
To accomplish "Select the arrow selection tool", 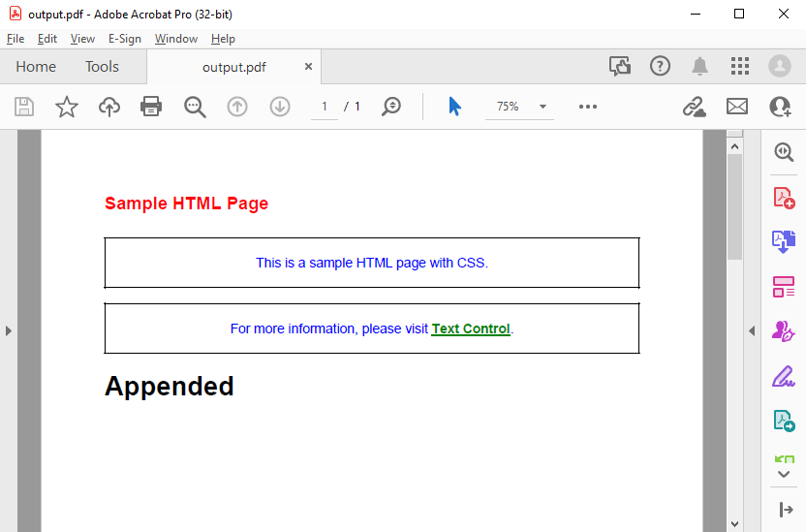I will click(x=455, y=107).
